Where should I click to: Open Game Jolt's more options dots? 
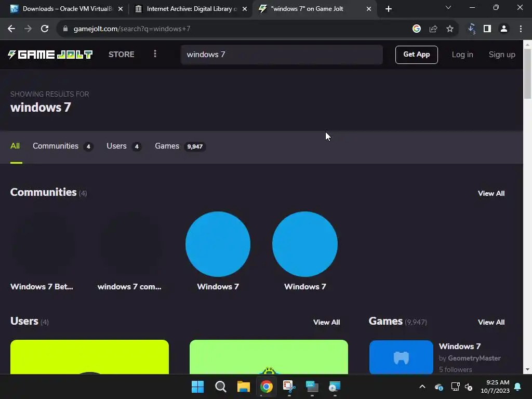[x=155, y=54]
